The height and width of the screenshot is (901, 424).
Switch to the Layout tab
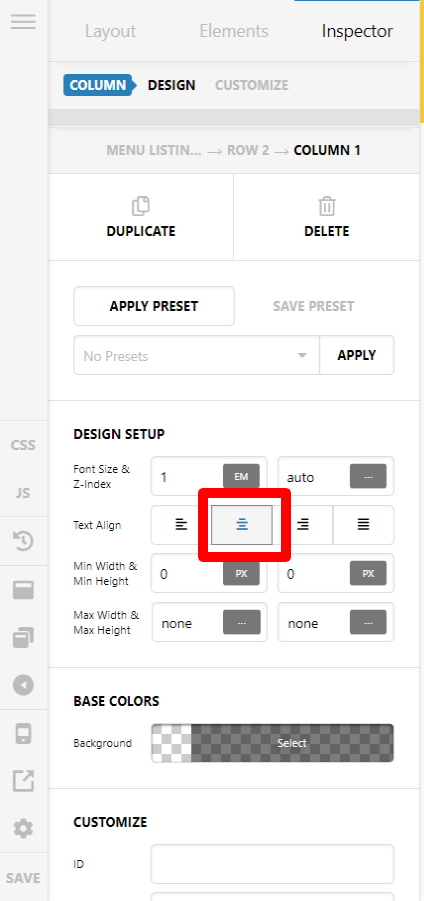(110, 31)
